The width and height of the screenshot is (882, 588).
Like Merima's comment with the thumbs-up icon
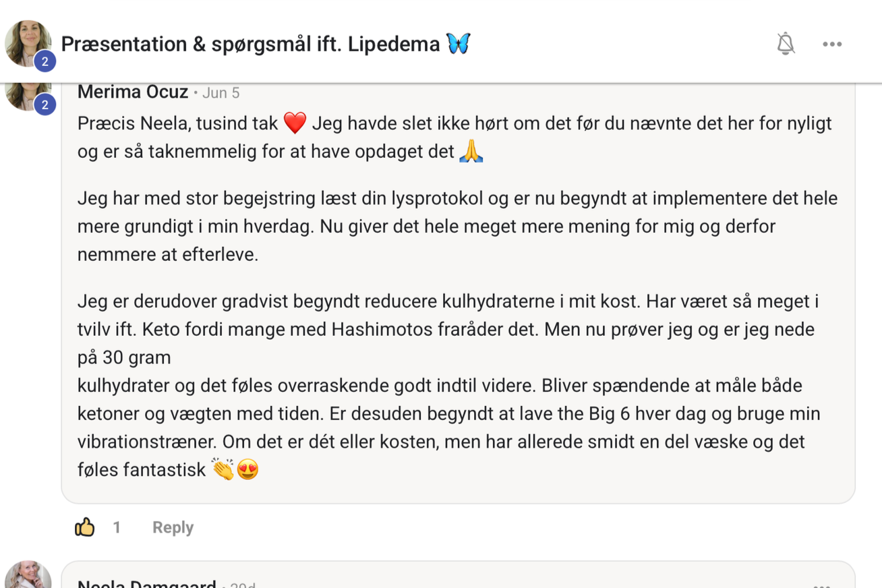pyautogui.click(x=85, y=527)
